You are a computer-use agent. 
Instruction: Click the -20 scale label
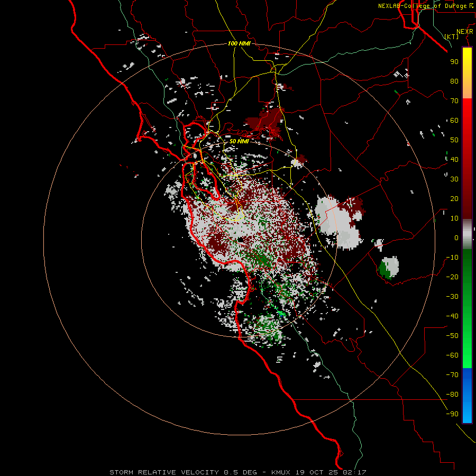(x=452, y=277)
